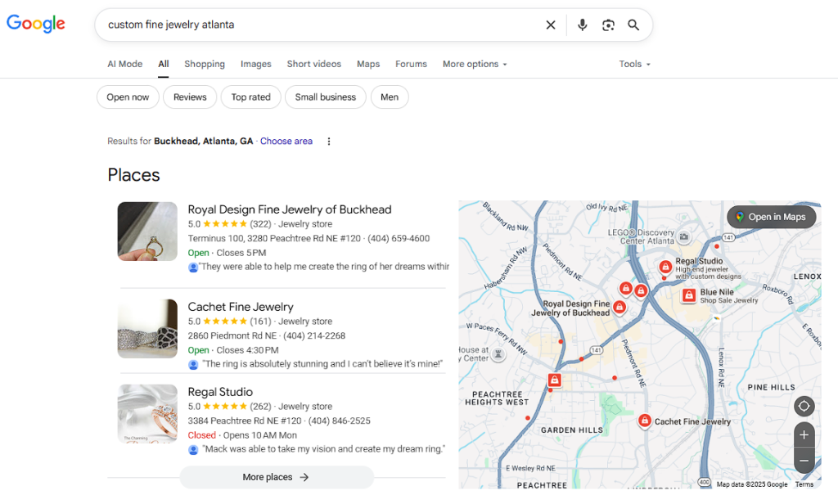The image size is (838, 504).
Task: Open Regal Studio listing
Action: click(x=220, y=392)
